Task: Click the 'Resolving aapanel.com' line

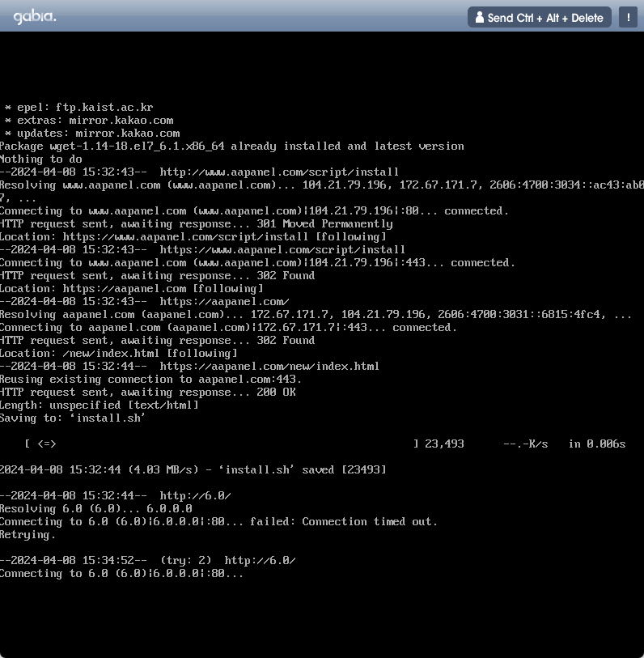Action: [316, 315]
